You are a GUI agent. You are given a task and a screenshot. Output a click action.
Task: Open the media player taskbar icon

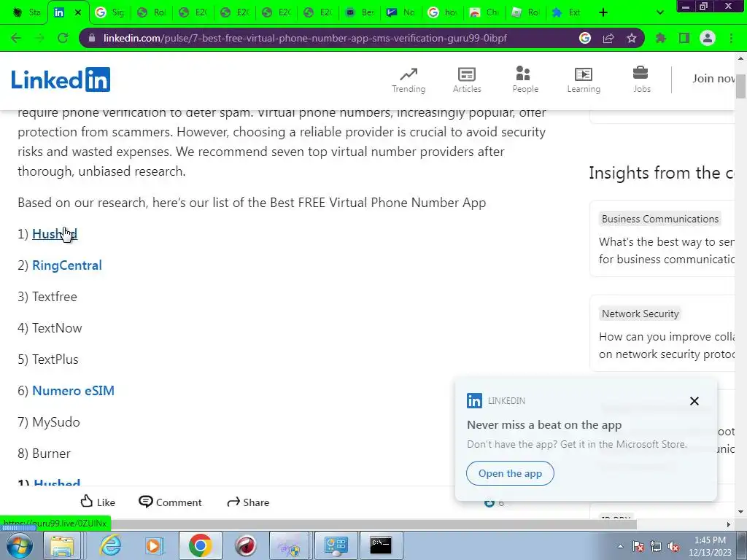154,545
